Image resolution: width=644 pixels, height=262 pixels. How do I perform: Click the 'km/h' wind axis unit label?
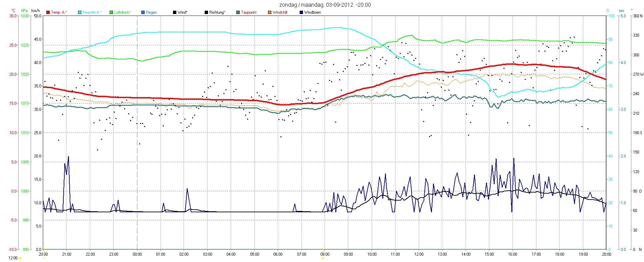(36, 11)
